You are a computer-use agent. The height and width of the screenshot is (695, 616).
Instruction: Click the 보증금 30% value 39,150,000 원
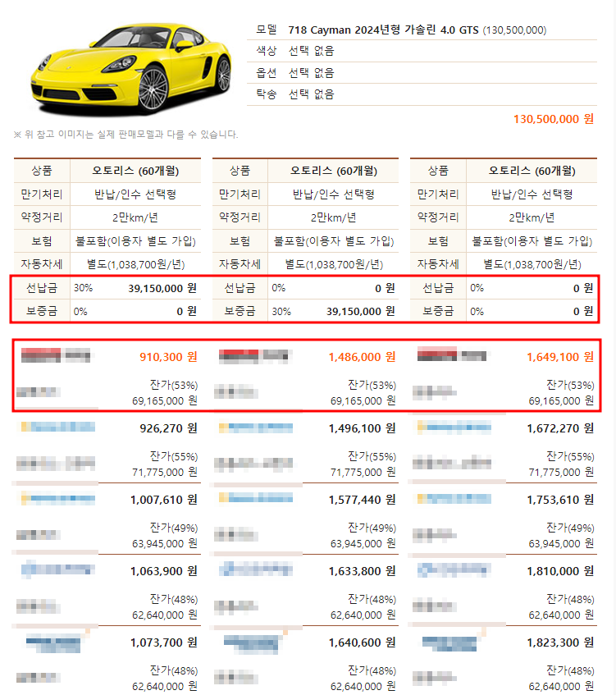[x=360, y=312]
